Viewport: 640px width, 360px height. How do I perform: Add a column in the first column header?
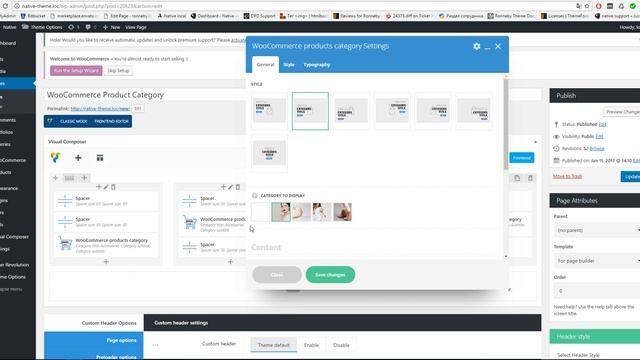click(98, 187)
